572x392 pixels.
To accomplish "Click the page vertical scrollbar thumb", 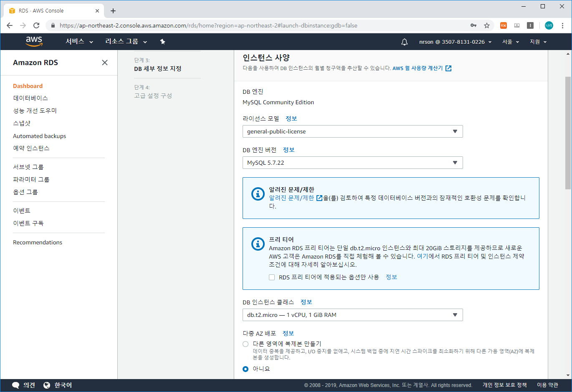I will [568, 133].
